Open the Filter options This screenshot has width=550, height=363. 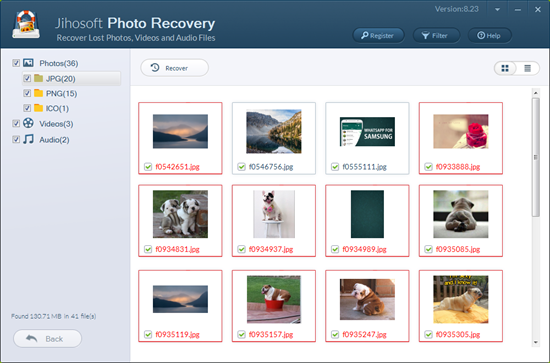tap(436, 35)
